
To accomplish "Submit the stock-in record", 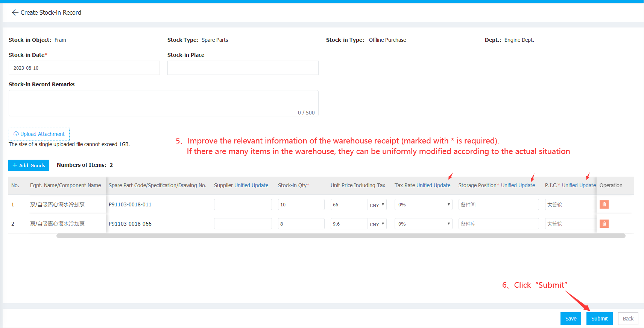I will (x=599, y=319).
